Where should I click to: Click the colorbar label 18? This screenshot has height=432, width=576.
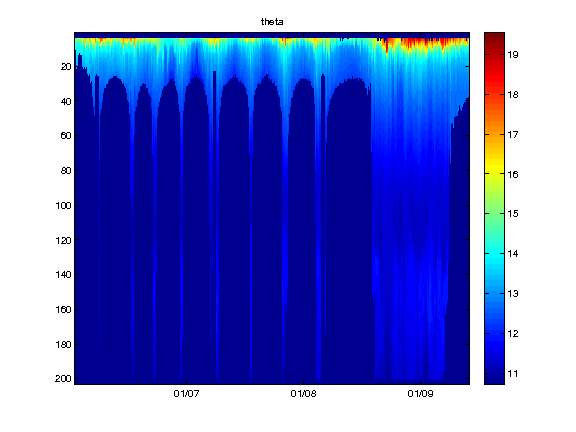pyautogui.click(x=513, y=95)
